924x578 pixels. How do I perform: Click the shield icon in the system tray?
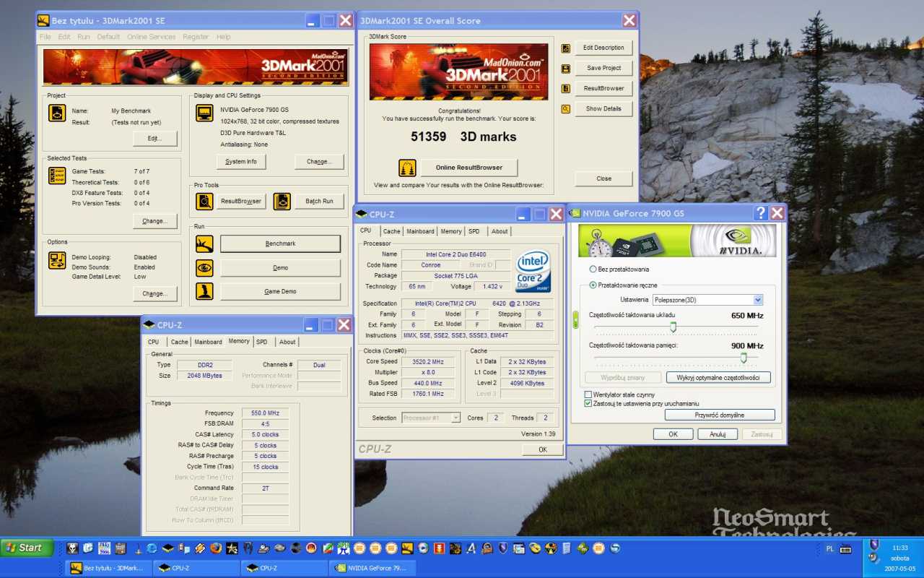[873, 544]
